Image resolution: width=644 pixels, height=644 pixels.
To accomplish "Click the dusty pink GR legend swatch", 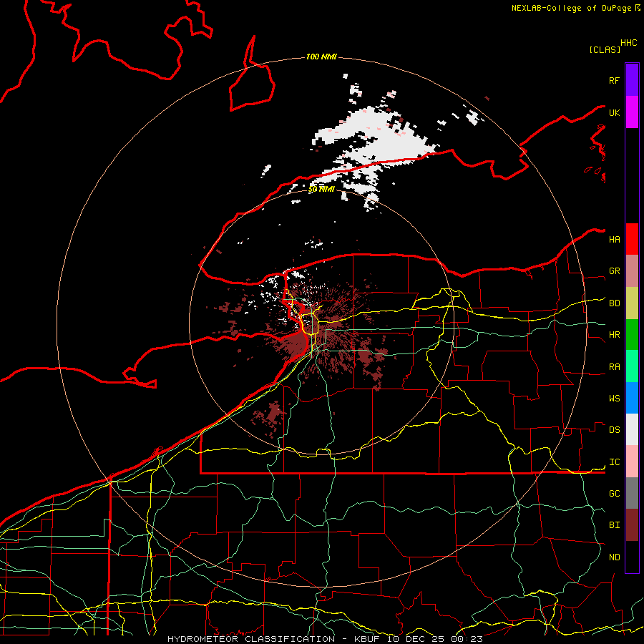I will 632,271.
